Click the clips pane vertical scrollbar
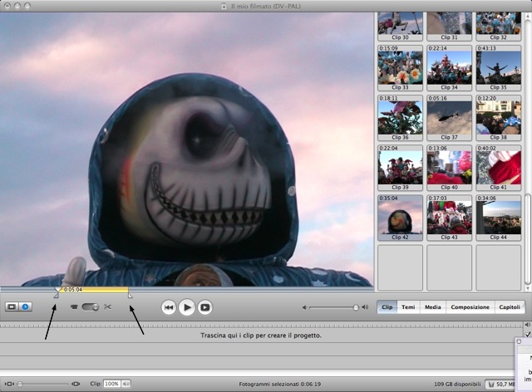 (x=528, y=240)
